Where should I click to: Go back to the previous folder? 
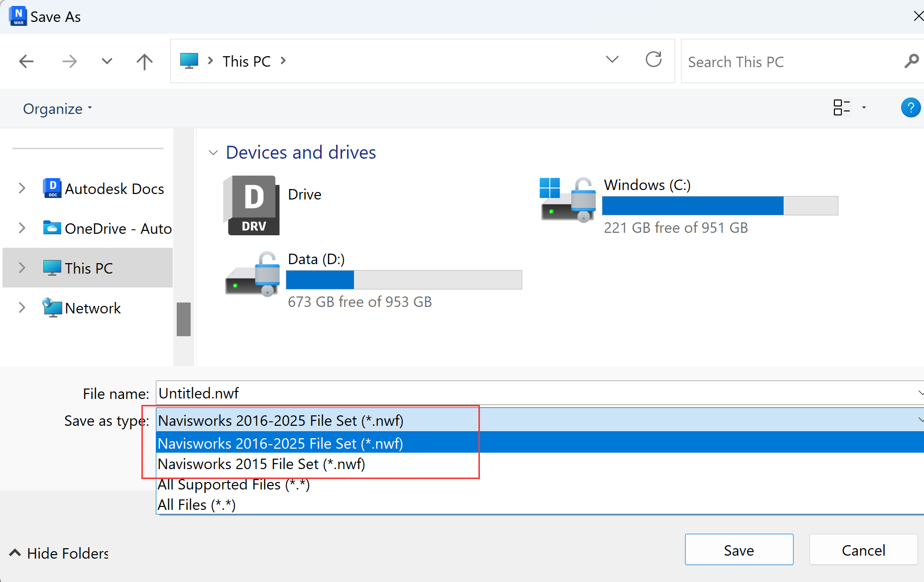(26, 61)
